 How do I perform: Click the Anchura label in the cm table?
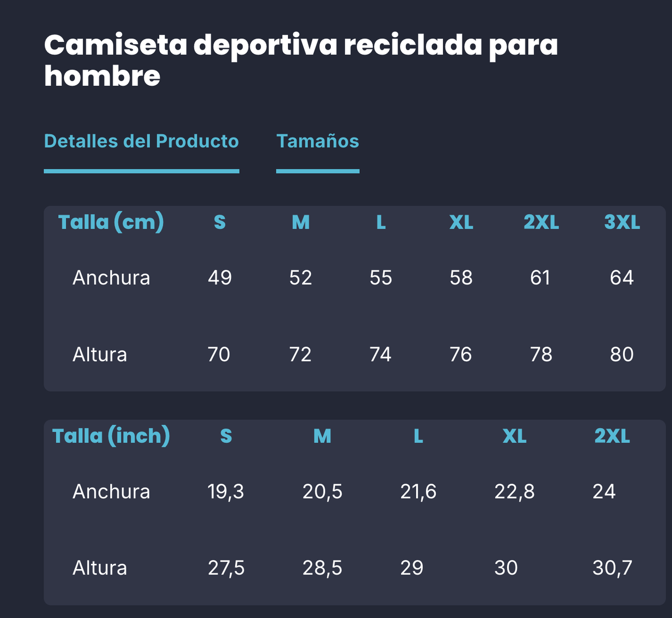pos(111,278)
